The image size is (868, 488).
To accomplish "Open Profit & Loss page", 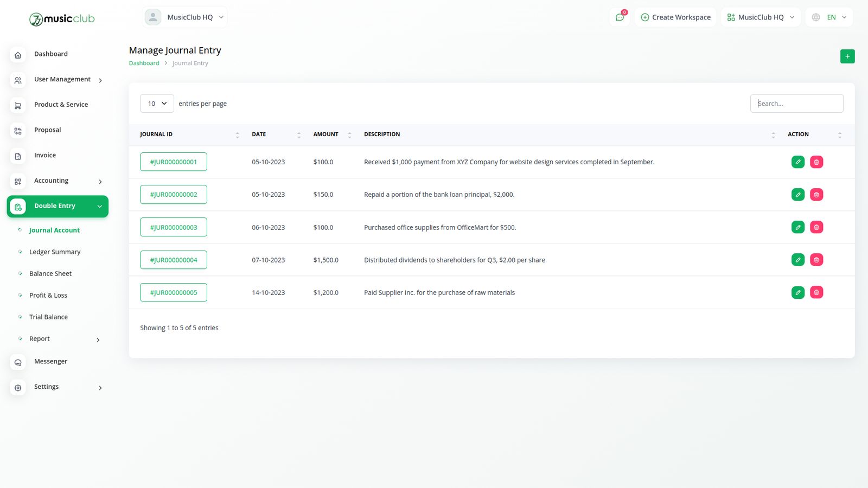I will [x=48, y=295].
